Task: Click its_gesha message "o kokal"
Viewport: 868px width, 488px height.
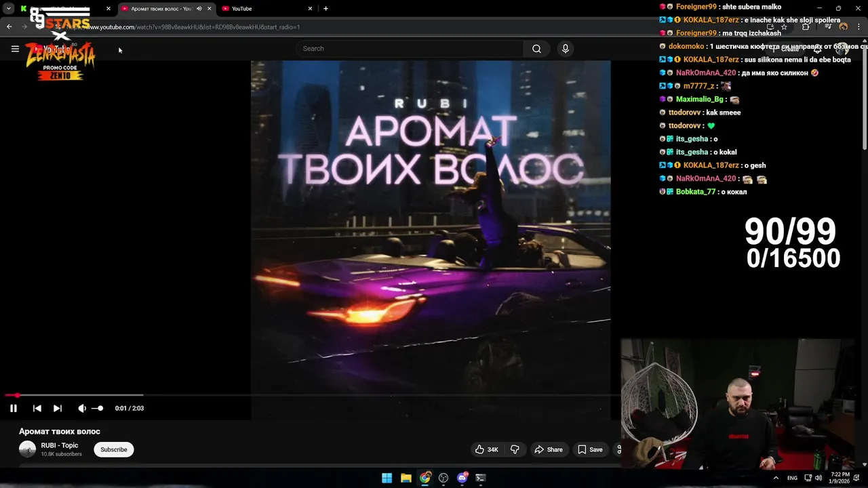Action: (x=725, y=152)
